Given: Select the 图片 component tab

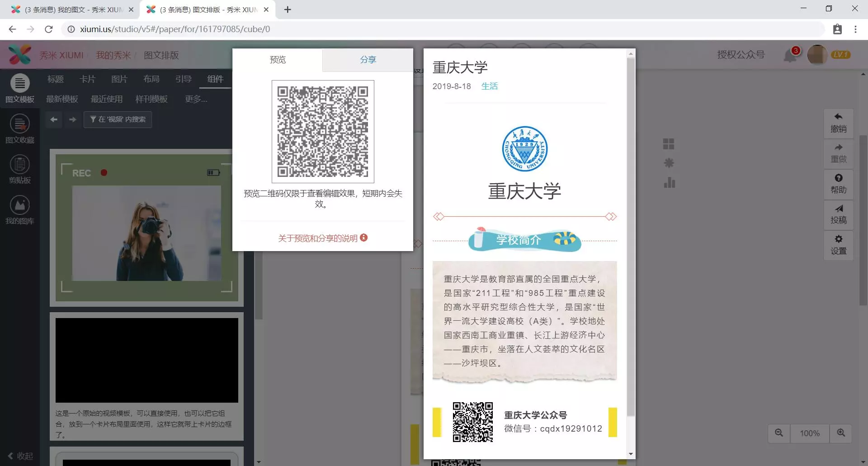Looking at the screenshot, I should tap(119, 79).
